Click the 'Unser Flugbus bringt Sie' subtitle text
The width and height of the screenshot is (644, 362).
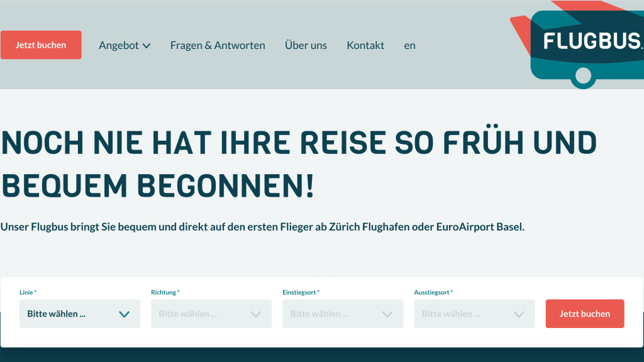(x=262, y=226)
